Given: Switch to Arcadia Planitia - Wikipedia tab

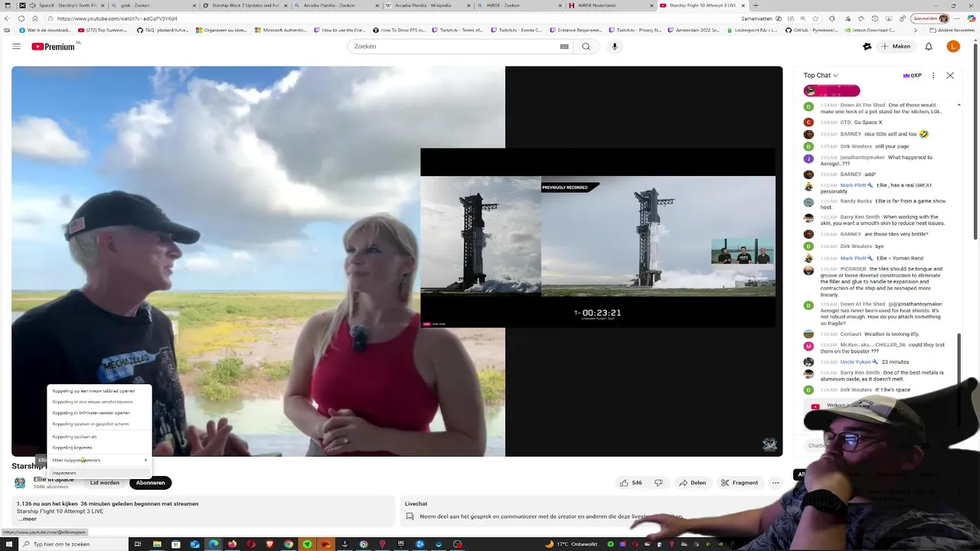Looking at the screenshot, I should tap(427, 5).
